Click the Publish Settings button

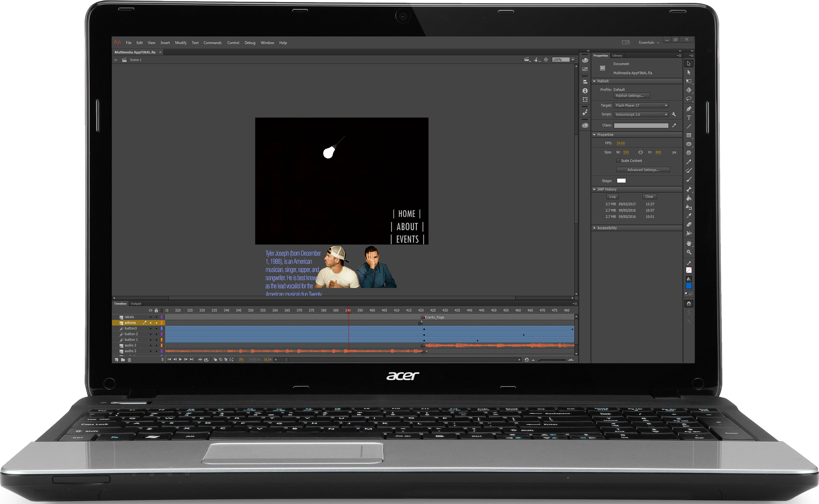(631, 96)
